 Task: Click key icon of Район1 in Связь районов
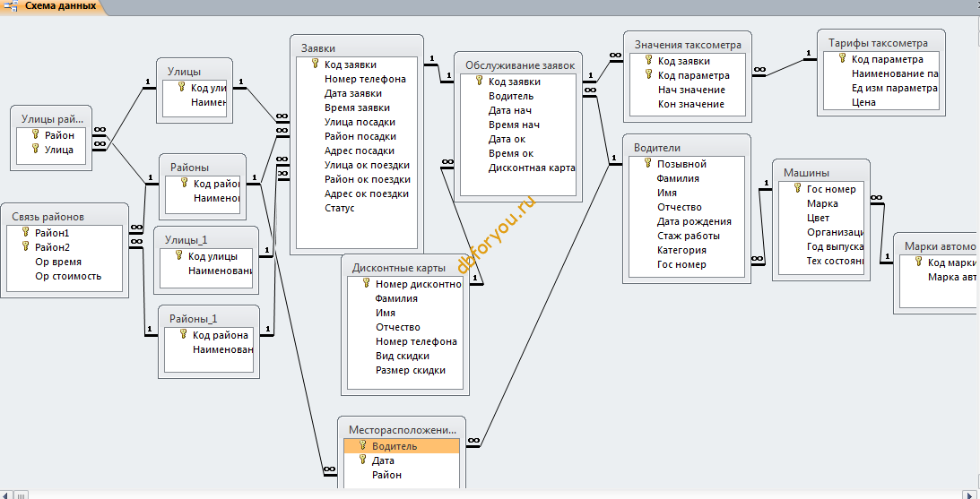pos(26,232)
